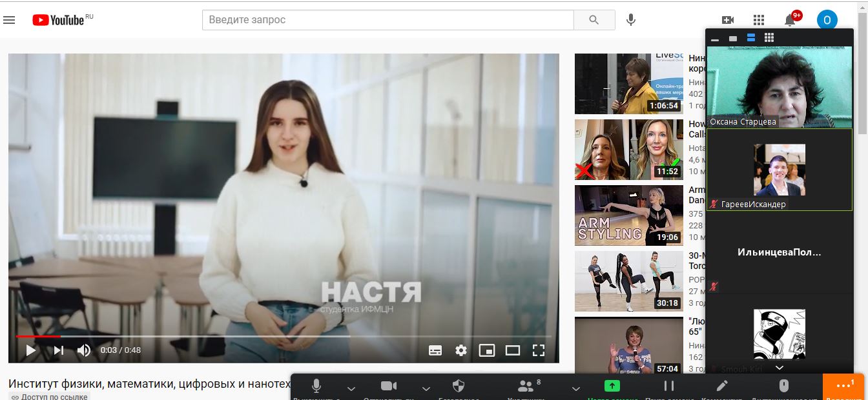868x400 pixels.
Task: Open video settings gear
Action: tap(460, 350)
